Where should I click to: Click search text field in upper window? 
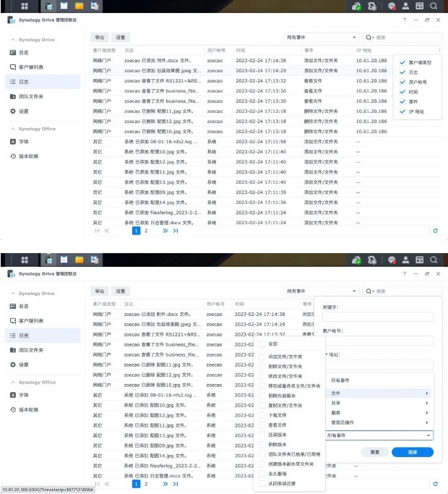tap(408, 38)
